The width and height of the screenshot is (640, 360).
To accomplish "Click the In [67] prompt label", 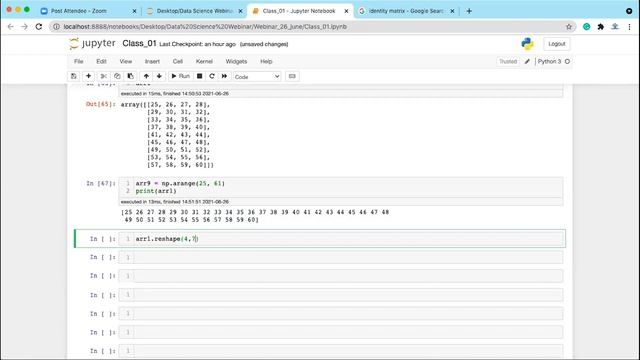I will [101, 184].
